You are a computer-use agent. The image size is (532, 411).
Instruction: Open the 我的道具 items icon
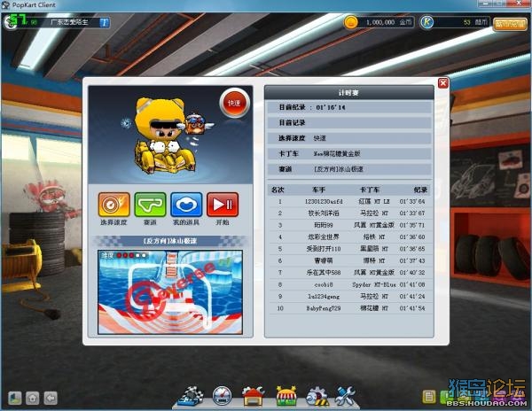tap(186, 205)
